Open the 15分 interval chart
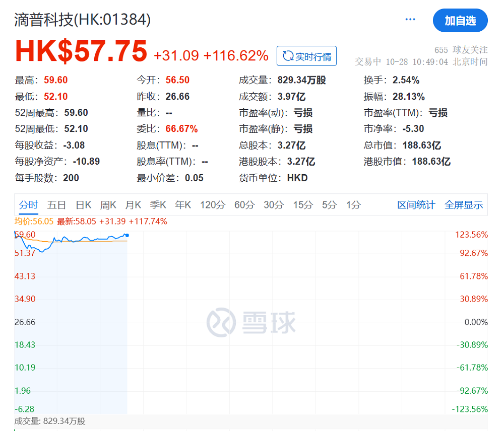The image size is (504, 431). [302, 205]
